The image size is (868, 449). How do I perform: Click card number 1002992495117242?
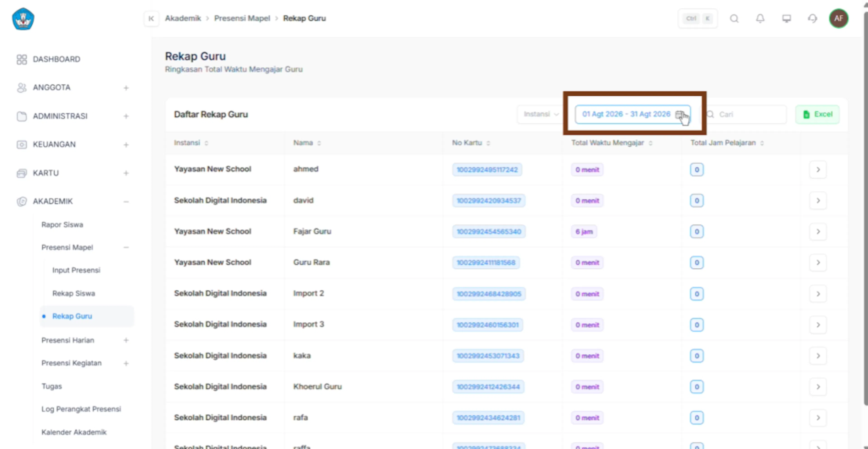[487, 170]
